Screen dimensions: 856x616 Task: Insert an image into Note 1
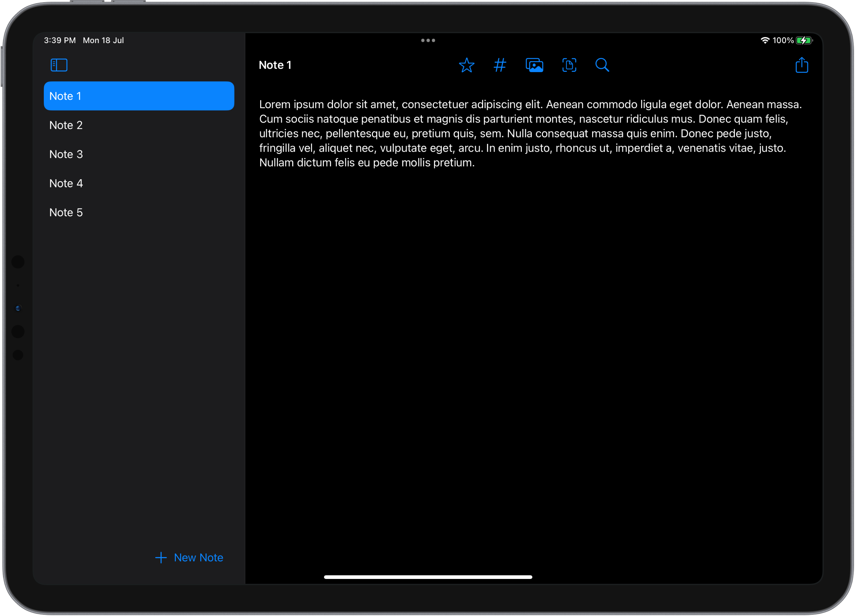(x=534, y=65)
